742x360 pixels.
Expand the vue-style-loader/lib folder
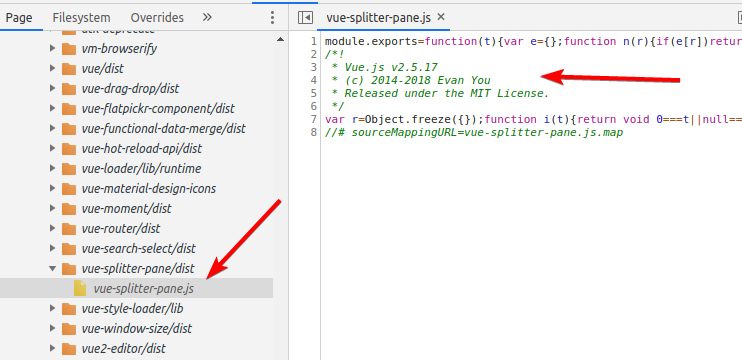pyautogui.click(x=53, y=308)
